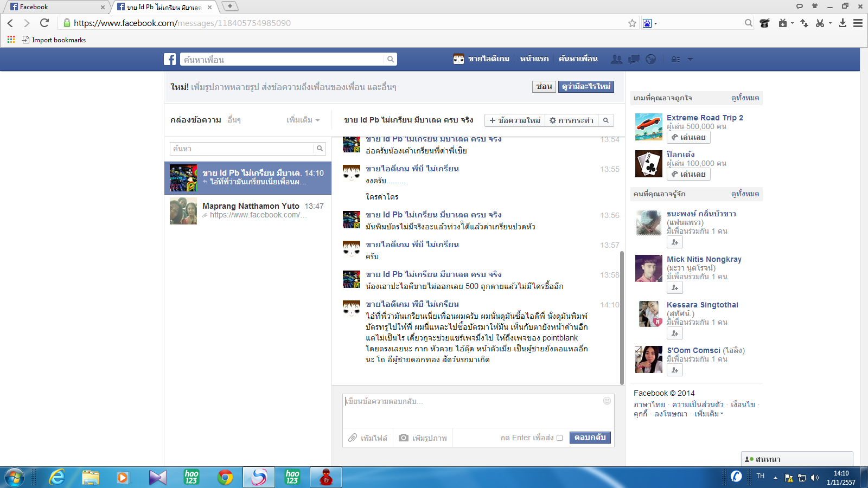
Task: Open the Windows Start menu
Action: pyautogui.click(x=15, y=477)
